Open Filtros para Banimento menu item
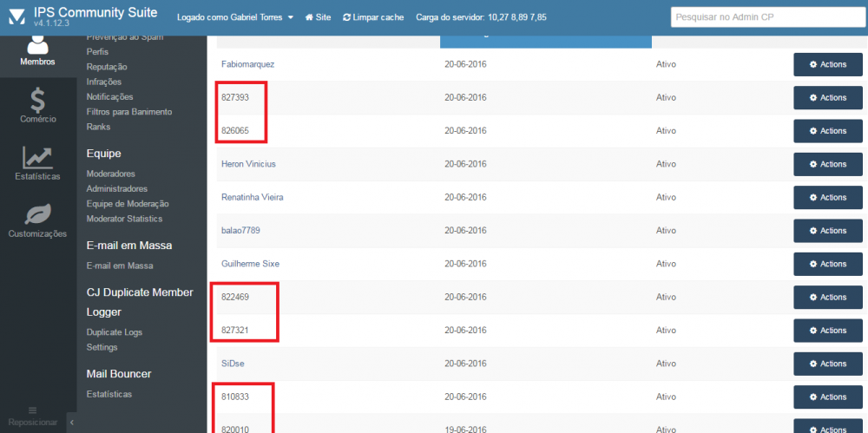Viewport: 868px width, 433px height. pyautogui.click(x=129, y=112)
